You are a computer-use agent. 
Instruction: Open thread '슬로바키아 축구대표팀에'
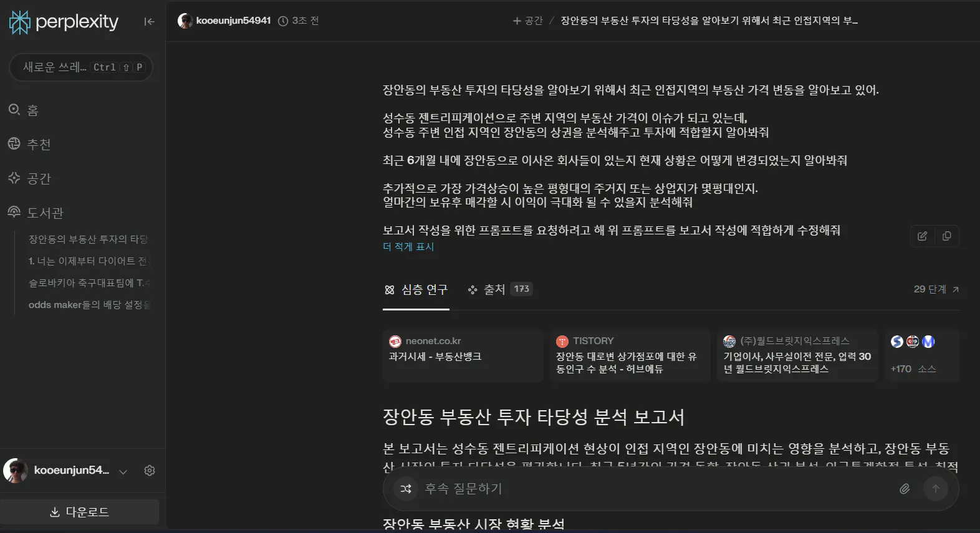[88, 283]
